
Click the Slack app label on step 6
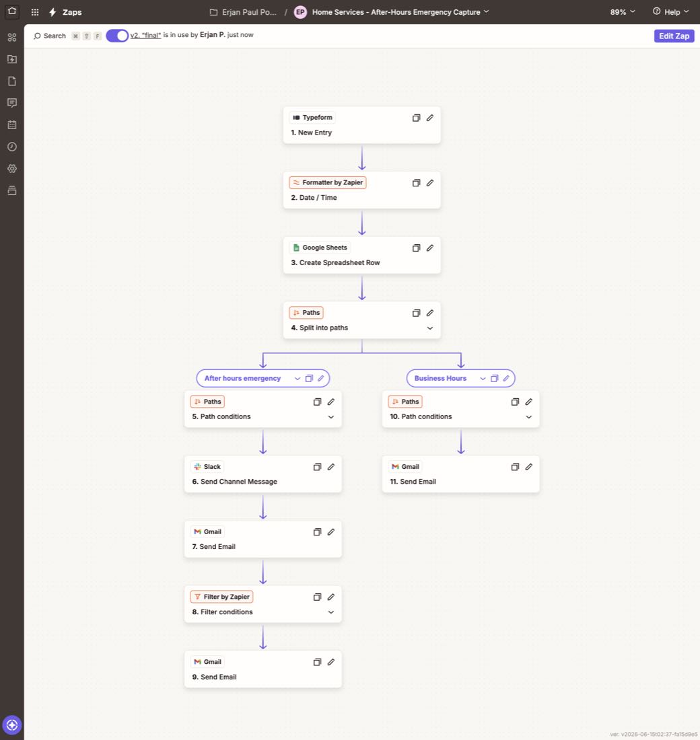point(207,467)
